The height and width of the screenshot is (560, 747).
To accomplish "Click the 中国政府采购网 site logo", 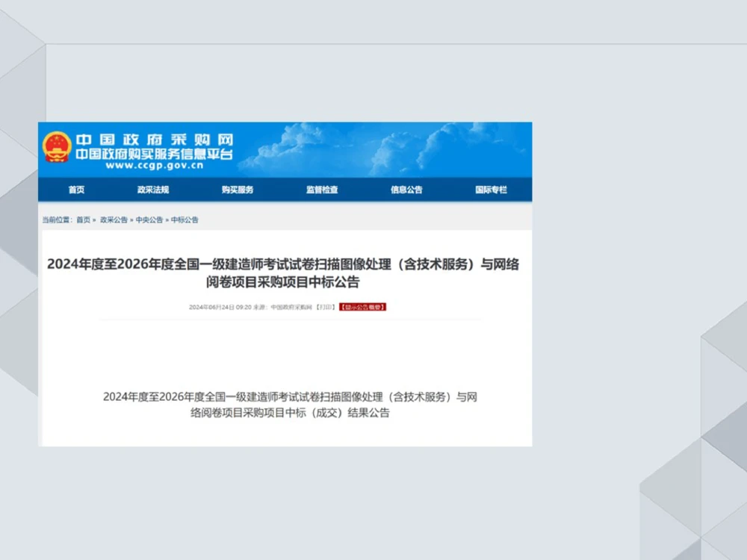I will tap(155, 139).
